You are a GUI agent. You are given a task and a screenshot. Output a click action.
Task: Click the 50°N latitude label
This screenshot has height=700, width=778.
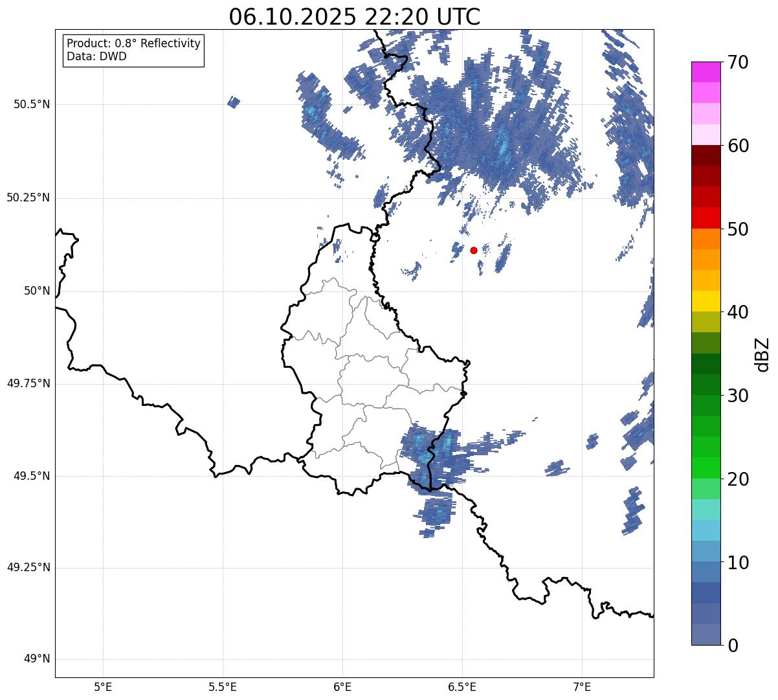point(37,291)
